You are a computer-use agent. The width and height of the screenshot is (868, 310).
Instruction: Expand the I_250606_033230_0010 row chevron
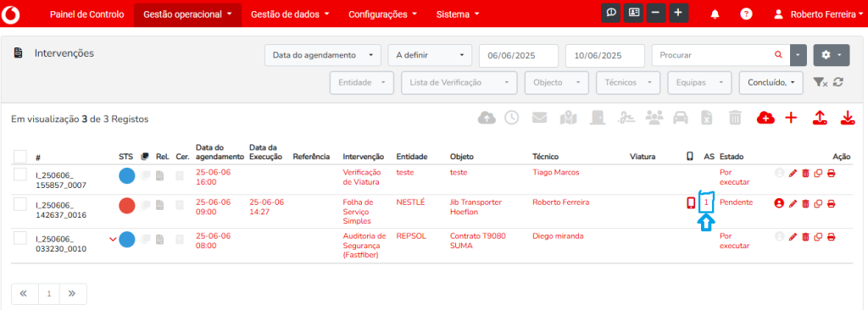point(113,239)
